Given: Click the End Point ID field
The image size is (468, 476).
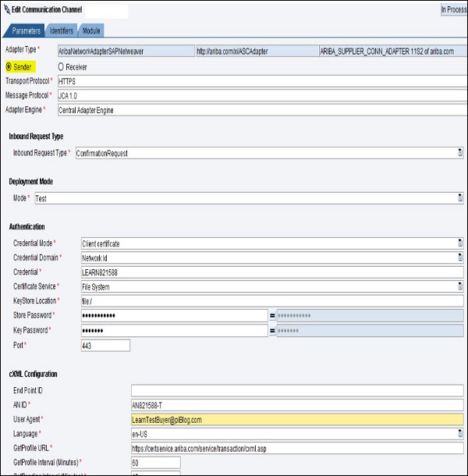Looking at the screenshot, I should [x=296, y=390].
